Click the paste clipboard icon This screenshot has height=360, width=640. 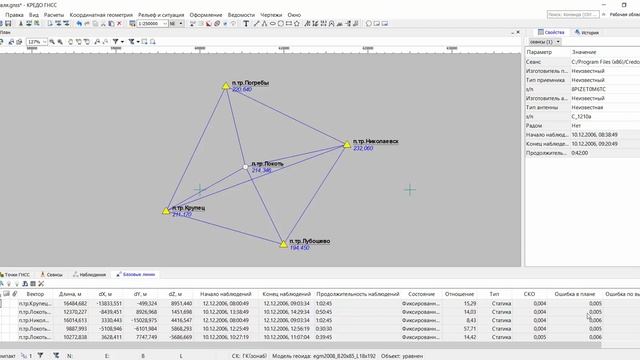click(111, 24)
